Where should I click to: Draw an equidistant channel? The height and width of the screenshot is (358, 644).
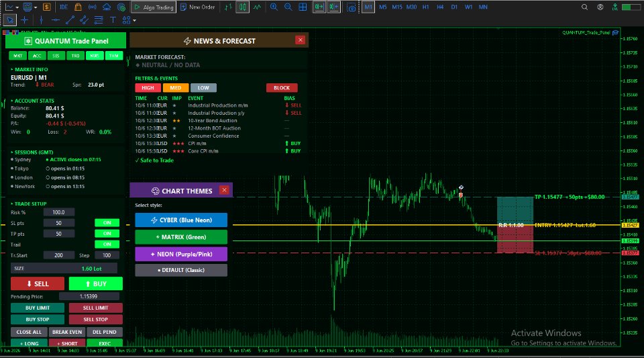85,19
